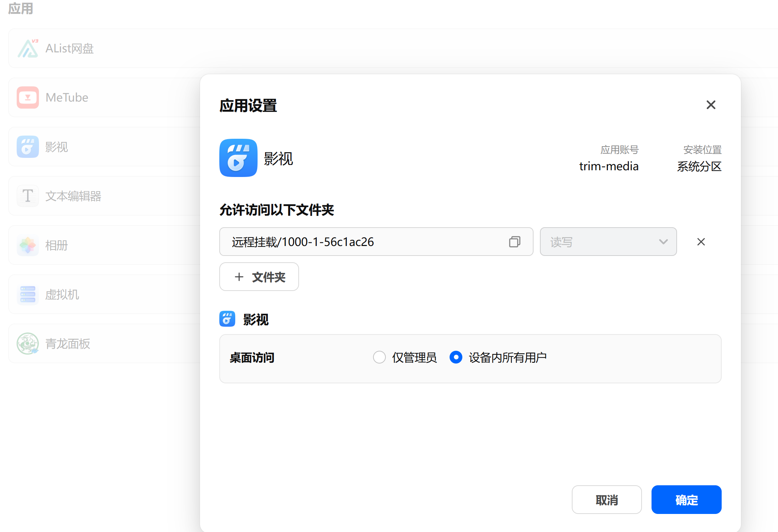Viewport: 778px width, 532px height.
Task: Click the 虚拟机 app icon
Action: tap(28, 294)
